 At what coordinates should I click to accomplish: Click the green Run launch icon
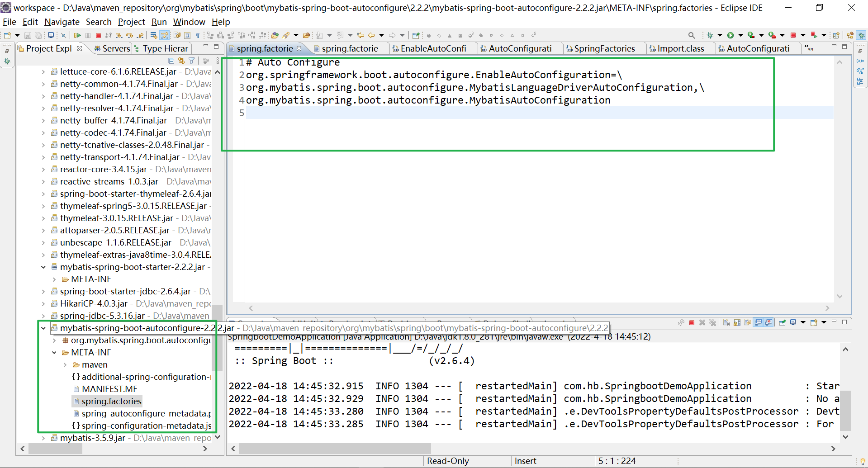[x=730, y=35]
